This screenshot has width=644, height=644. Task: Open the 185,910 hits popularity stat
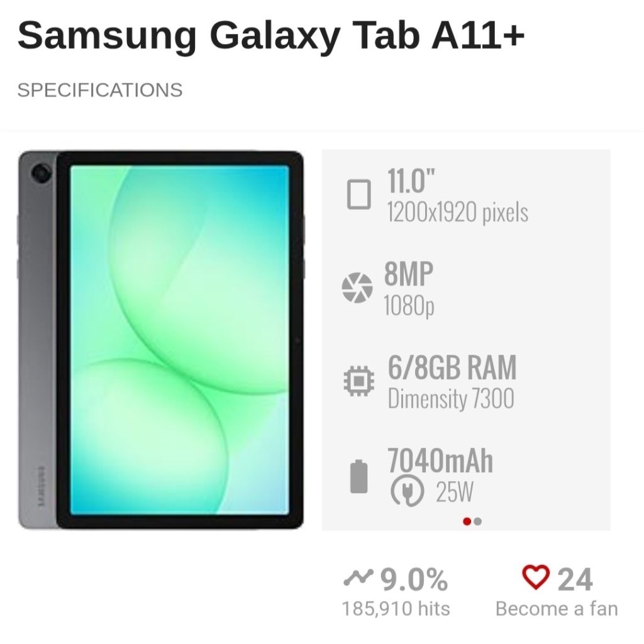point(396,609)
